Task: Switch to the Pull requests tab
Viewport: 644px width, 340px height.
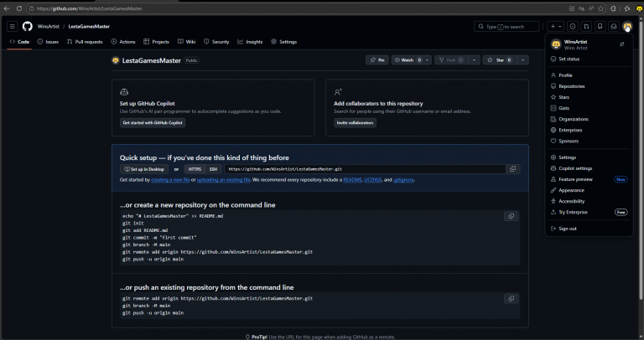Action: [85, 42]
